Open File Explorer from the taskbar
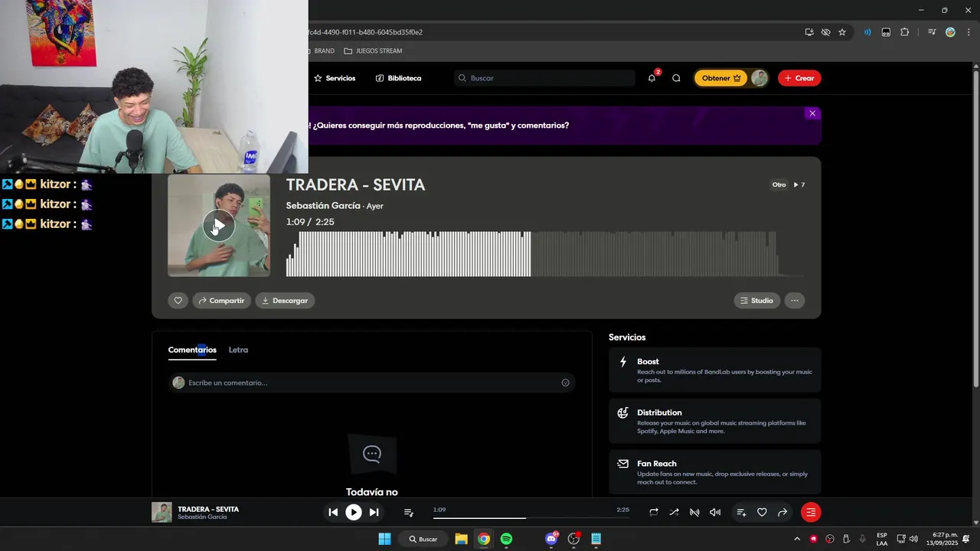The width and height of the screenshot is (980, 551). [461, 539]
